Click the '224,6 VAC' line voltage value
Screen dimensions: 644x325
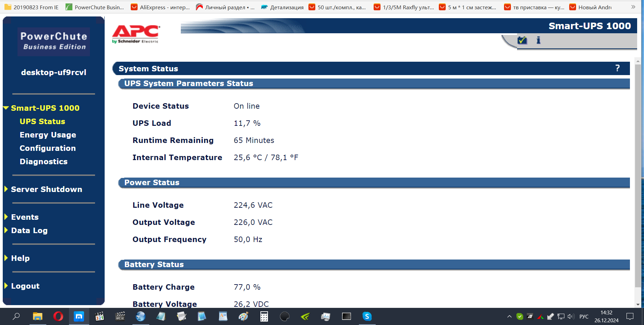[253, 205]
